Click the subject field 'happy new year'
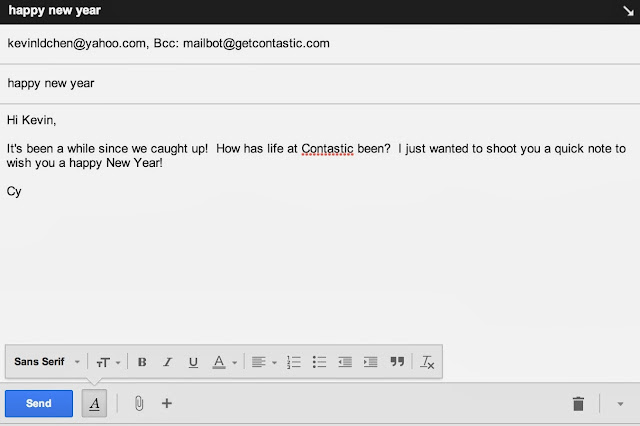The image size is (640, 426). tap(320, 83)
